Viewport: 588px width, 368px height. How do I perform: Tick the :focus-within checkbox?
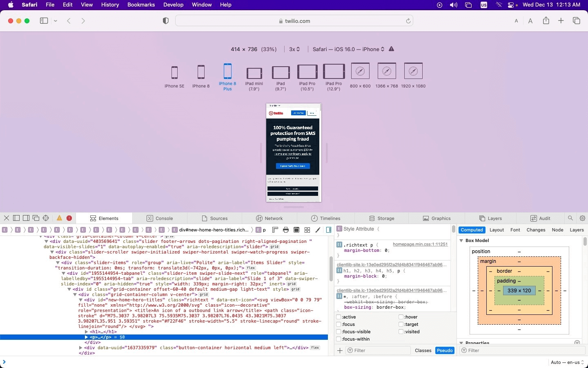(339, 339)
